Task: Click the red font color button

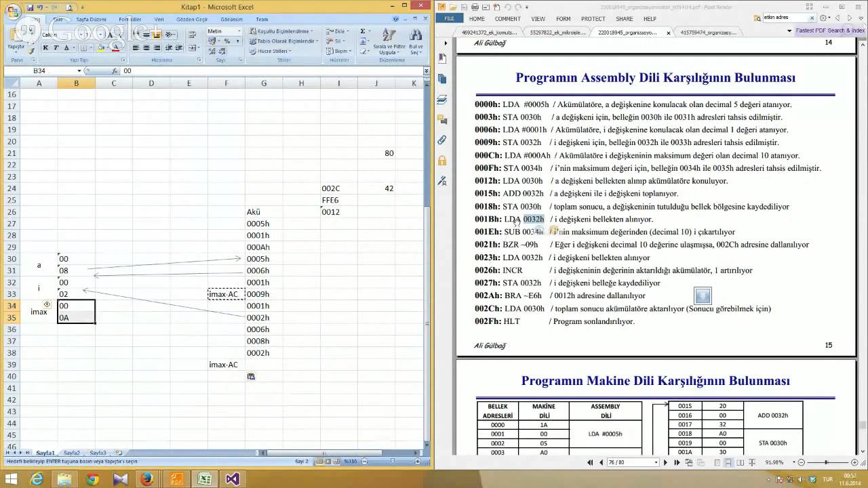Action: click(x=115, y=48)
